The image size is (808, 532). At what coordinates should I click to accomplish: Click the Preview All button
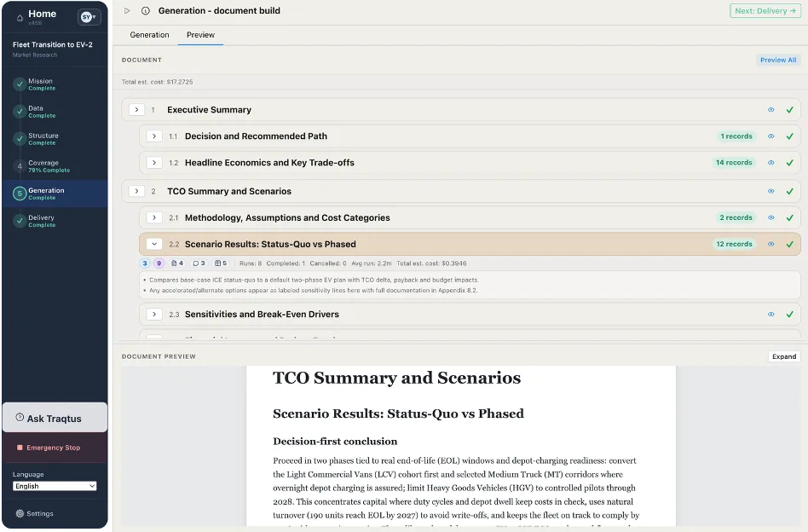[777, 60]
